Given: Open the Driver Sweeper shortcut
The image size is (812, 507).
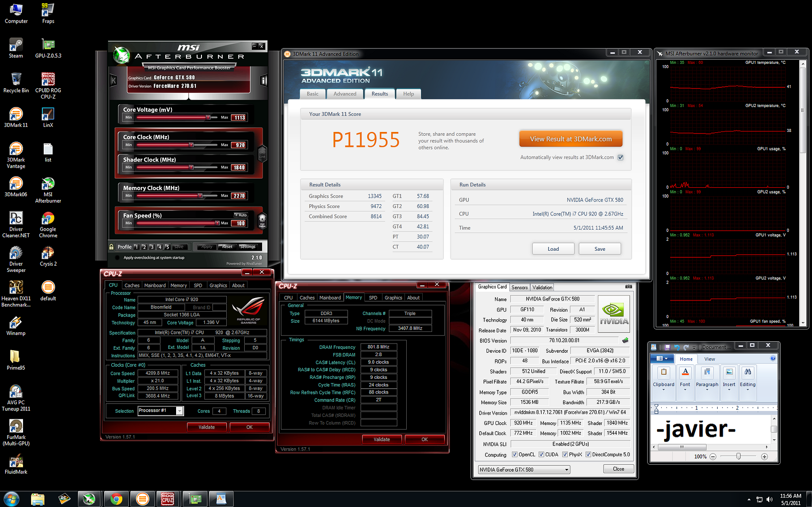Looking at the screenshot, I should coord(16,260).
